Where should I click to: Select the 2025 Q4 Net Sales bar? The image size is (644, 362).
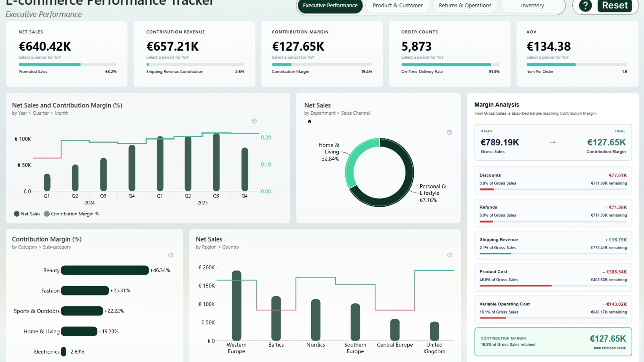click(245, 170)
